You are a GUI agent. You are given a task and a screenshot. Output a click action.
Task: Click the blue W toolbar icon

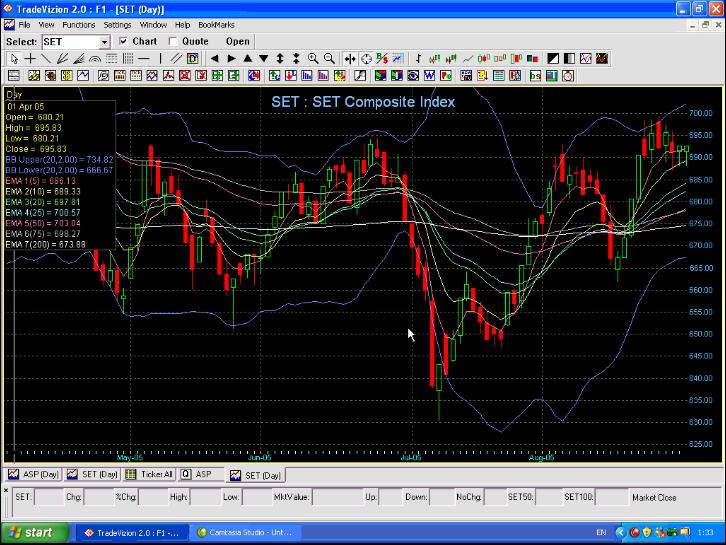coord(429,75)
